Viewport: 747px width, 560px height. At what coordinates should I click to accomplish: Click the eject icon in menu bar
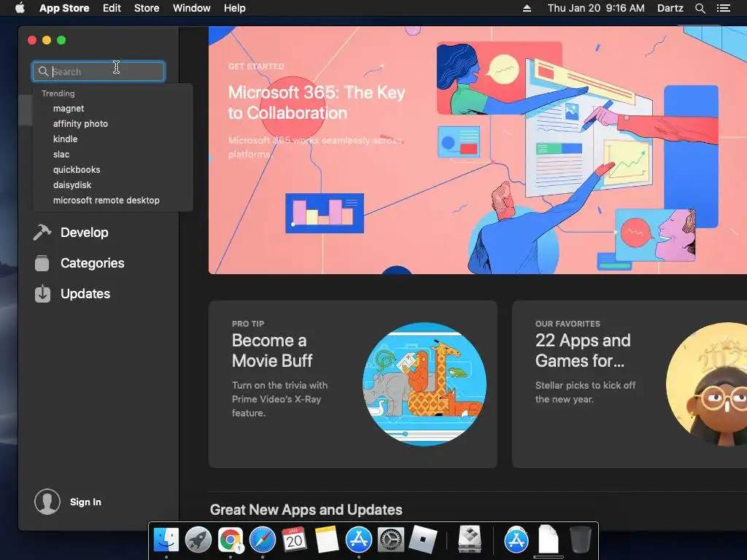click(x=527, y=8)
